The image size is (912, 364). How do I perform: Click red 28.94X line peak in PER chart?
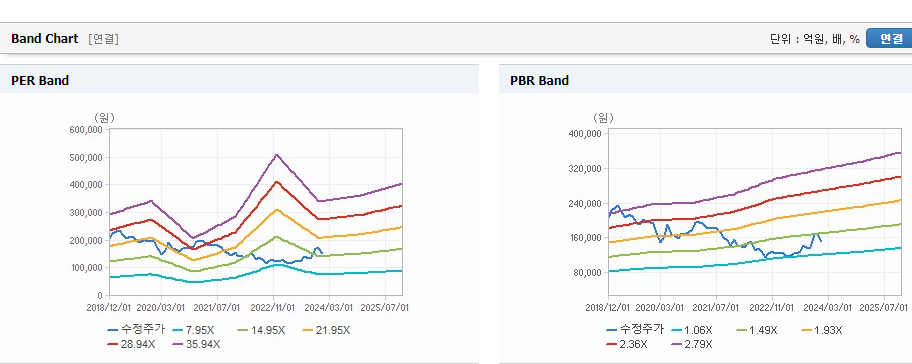(276, 182)
